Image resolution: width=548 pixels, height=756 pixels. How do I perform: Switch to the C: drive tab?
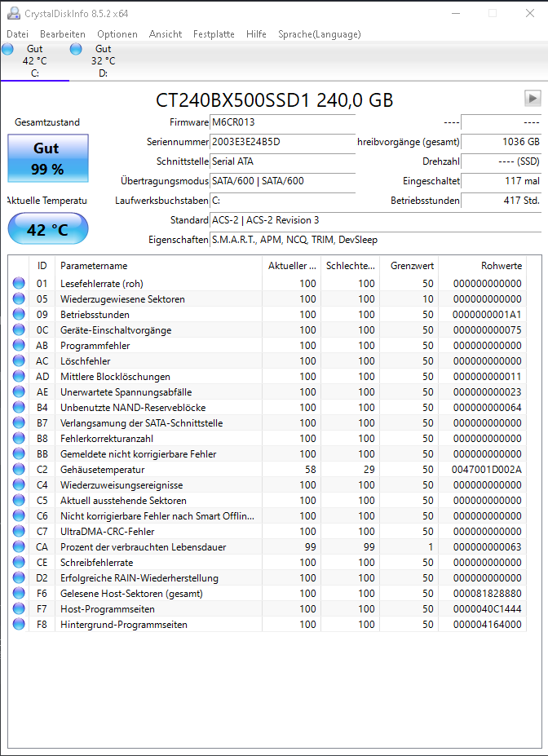click(x=35, y=60)
